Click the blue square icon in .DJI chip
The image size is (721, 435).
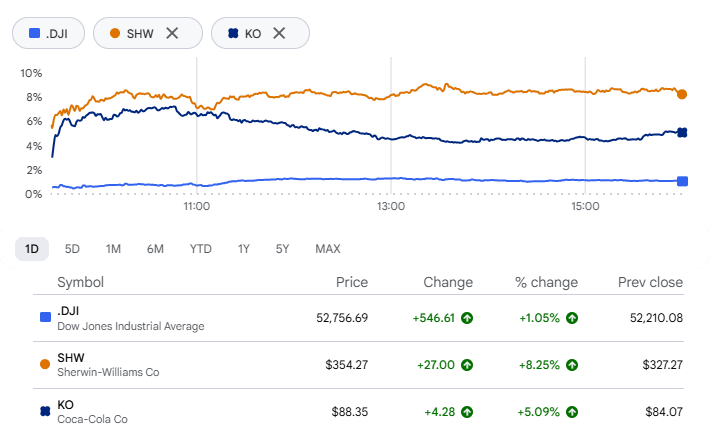[34, 33]
